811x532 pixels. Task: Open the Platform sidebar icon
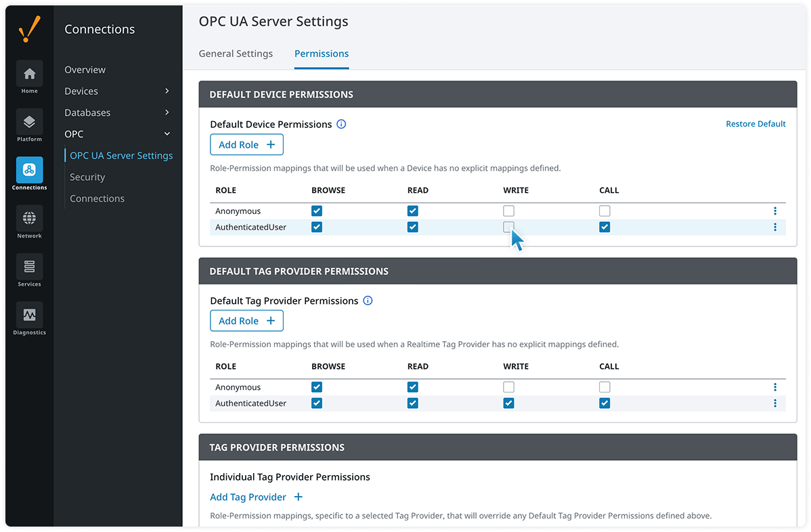click(x=29, y=122)
